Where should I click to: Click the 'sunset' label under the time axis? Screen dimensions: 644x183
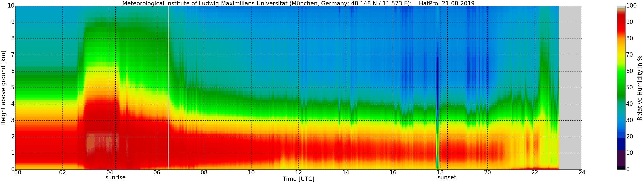pyautogui.click(x=447, y=177)
